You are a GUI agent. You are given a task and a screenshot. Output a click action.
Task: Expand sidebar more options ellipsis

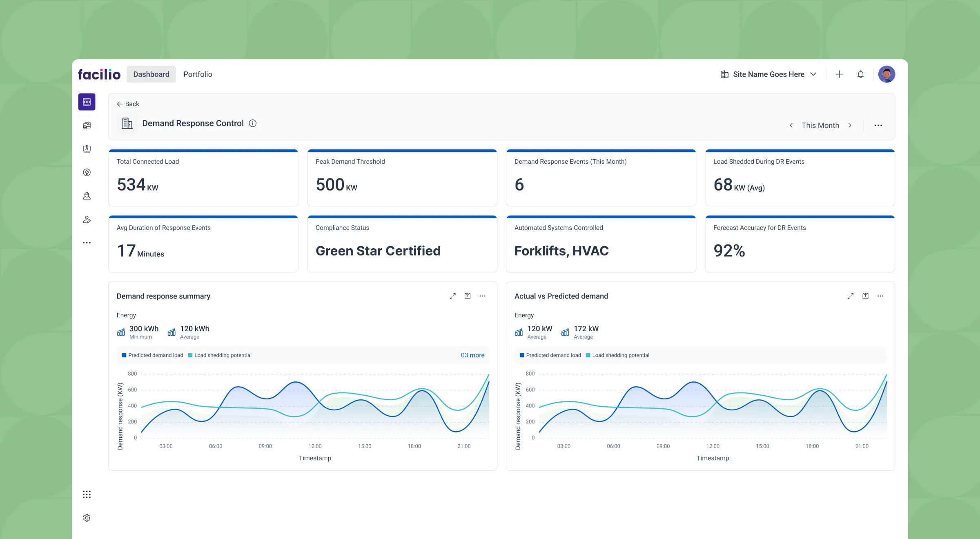[87, 243]
